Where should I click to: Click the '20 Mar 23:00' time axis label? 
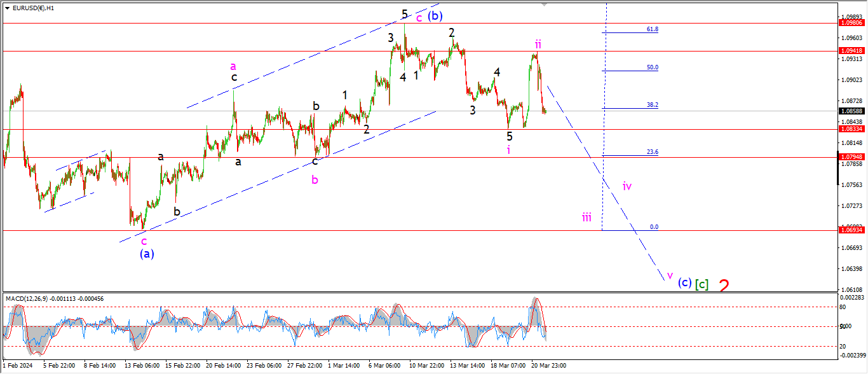(549, 366)
